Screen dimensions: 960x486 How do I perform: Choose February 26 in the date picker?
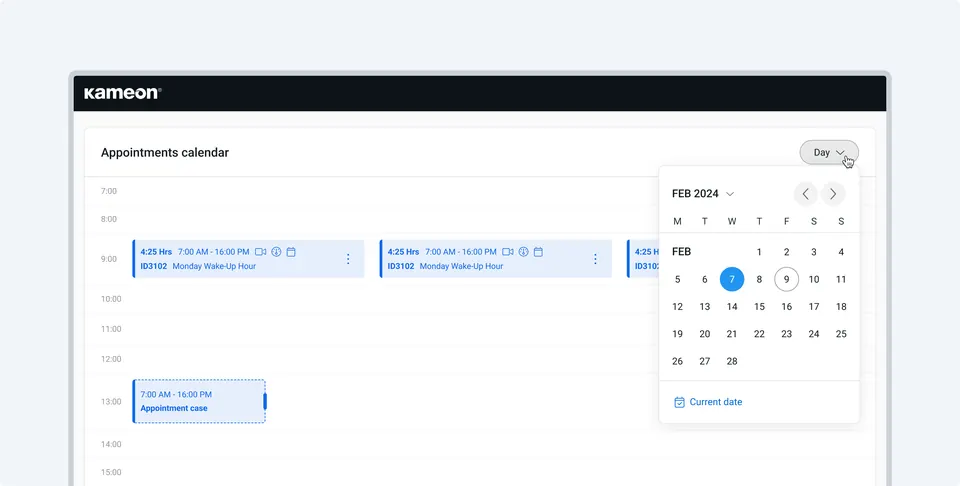(677, 361)
